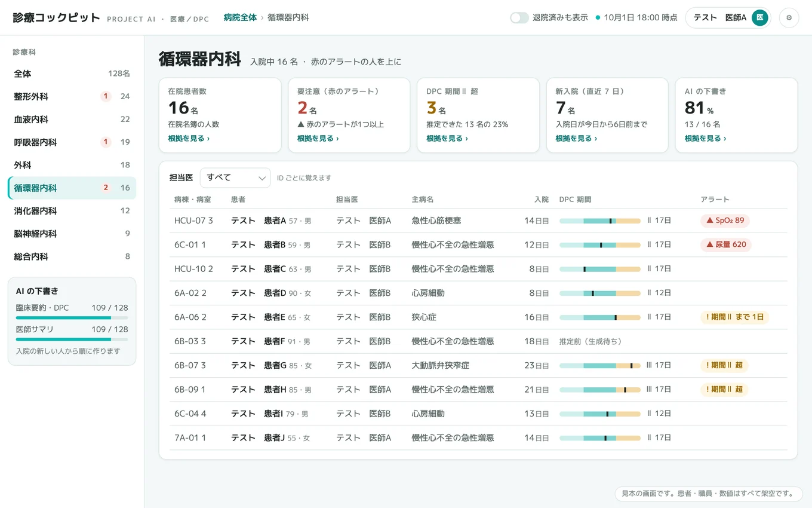
Task: Click red alert count badge beside 整形外科
Action: point(106,96)
